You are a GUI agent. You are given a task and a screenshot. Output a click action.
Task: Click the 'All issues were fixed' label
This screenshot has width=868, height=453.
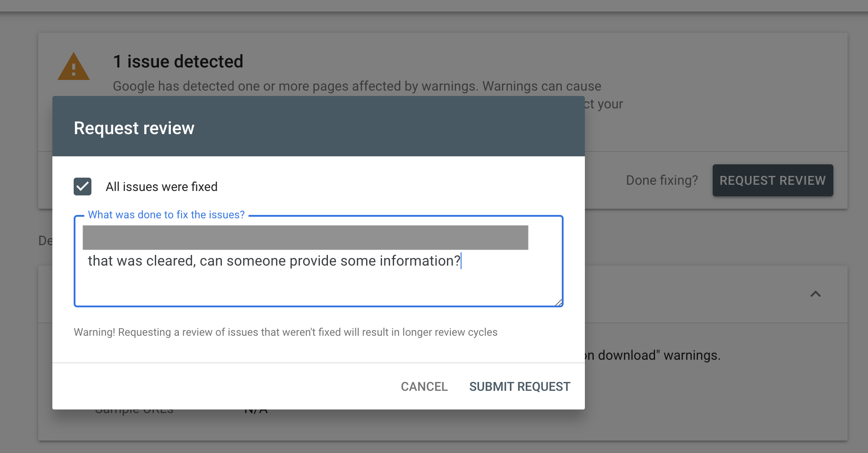pyautogui.click(x=162, y=187)
